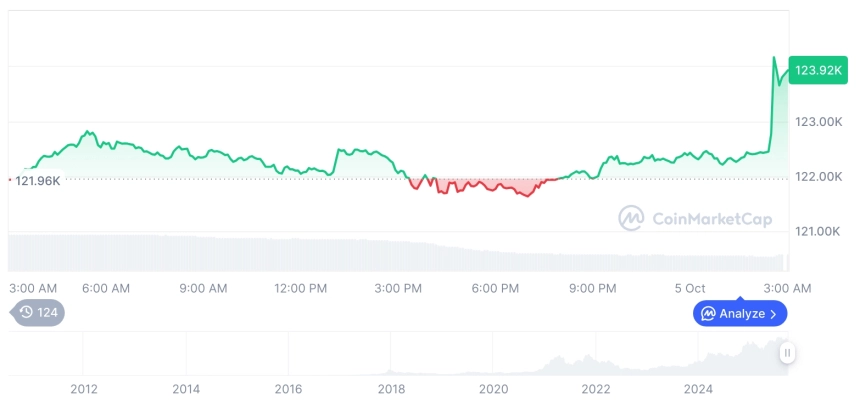
Task: Click the Analyze button
Action: point(740,313)
